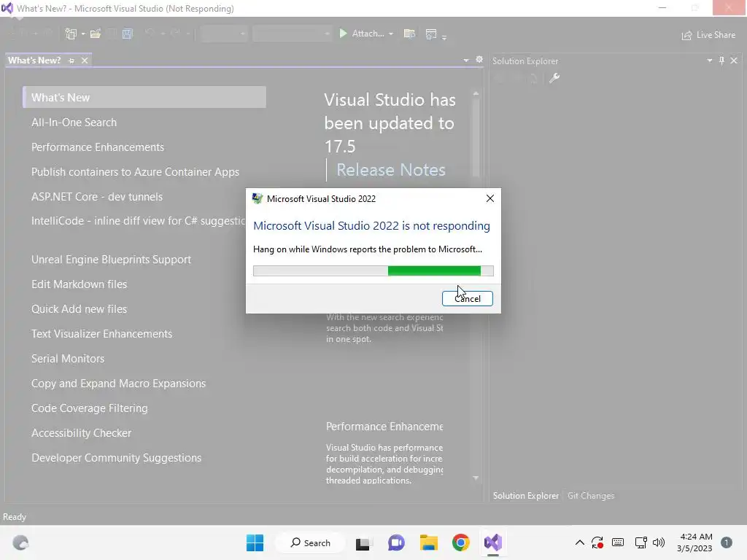
Task: Open Google Chrome from the taskbar
Action: tap(461, 542)
